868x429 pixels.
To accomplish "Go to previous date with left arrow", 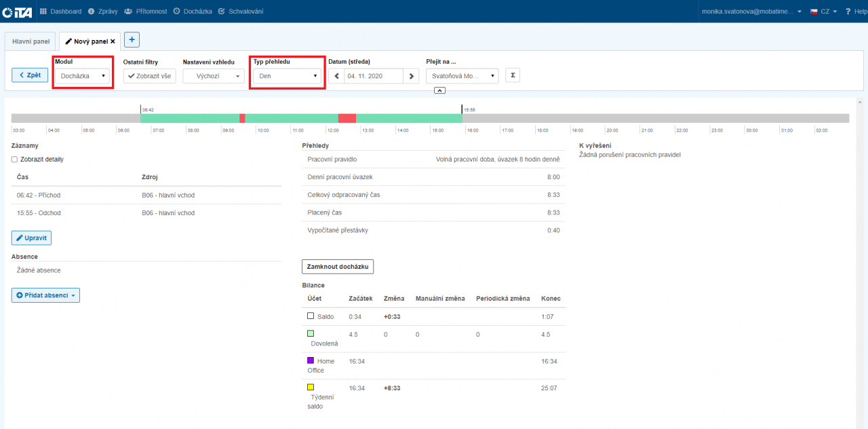I will (336, 76).
